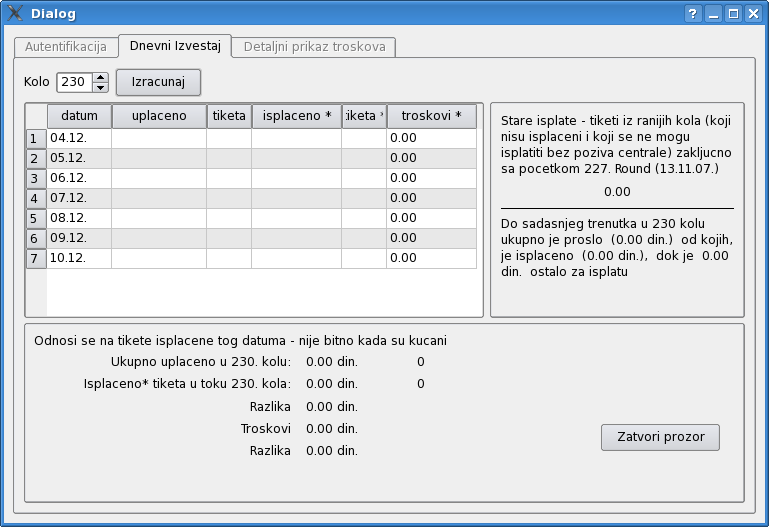Click the troskovi * column header

point(431,116)
